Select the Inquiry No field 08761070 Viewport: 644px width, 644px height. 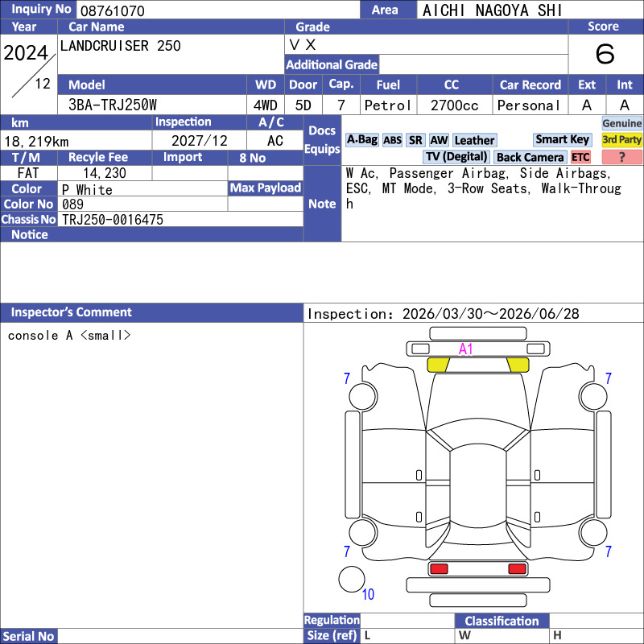coord(217,10)
